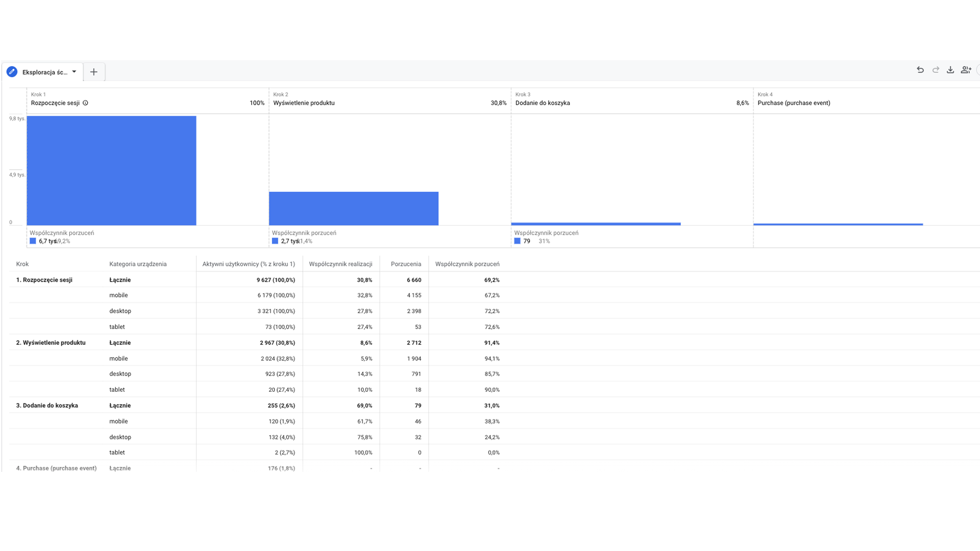The image size is (980, 551).
Task: Add a new exploration tab with plus
Action: tap(94, 72)
